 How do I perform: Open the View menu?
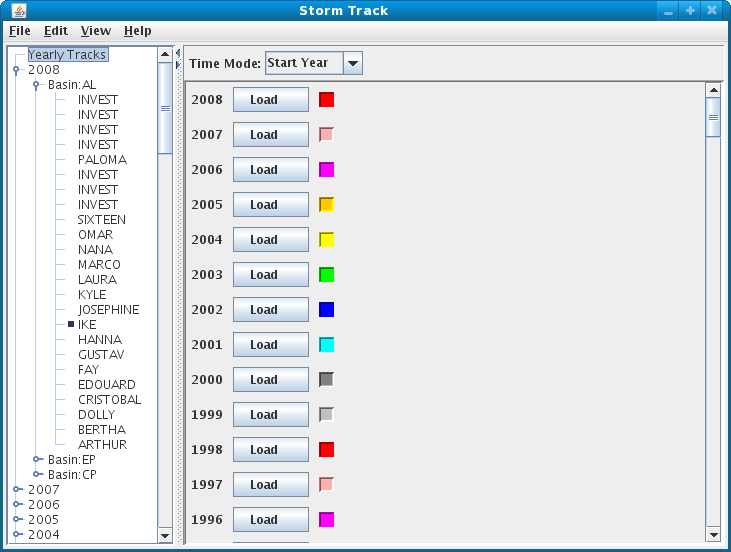point(96,31)
